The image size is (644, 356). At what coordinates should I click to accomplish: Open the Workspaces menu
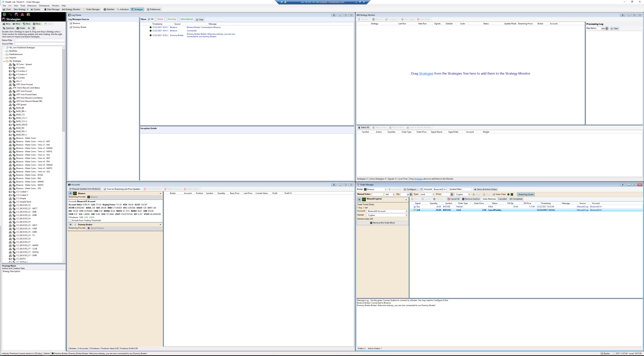click(44, 6)
